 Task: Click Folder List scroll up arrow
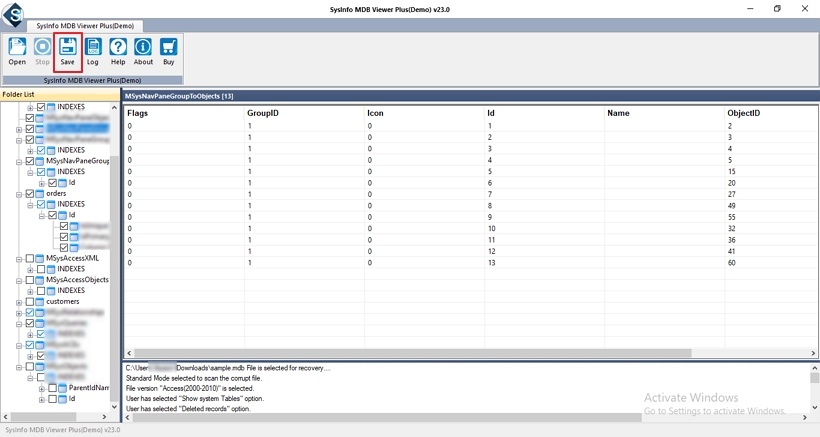(114, 107)
